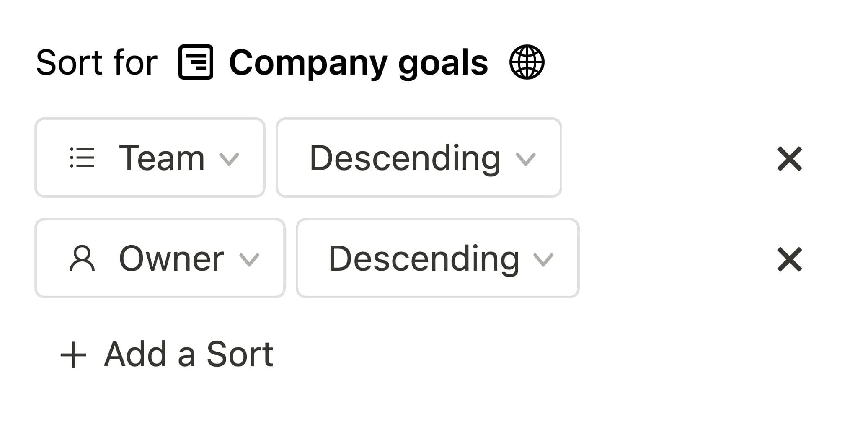Select the Team sort criteria box

[x=149, y=158]
